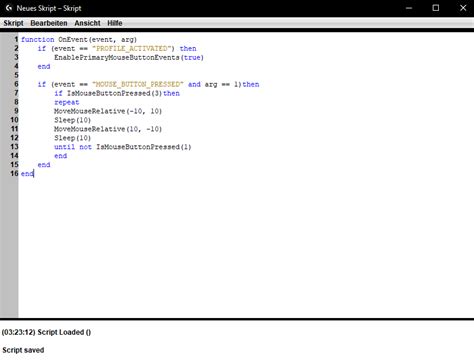
Task: Click the 'and' keyword on line 6
Action: (194, 84)
